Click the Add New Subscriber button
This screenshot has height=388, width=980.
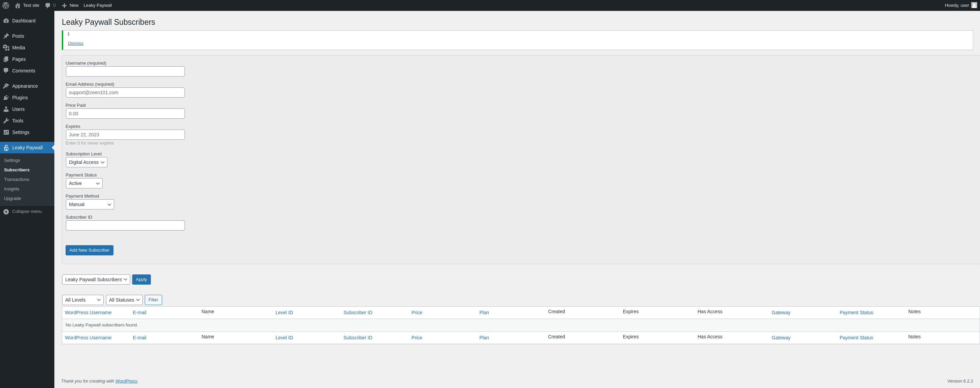(89, 250)
